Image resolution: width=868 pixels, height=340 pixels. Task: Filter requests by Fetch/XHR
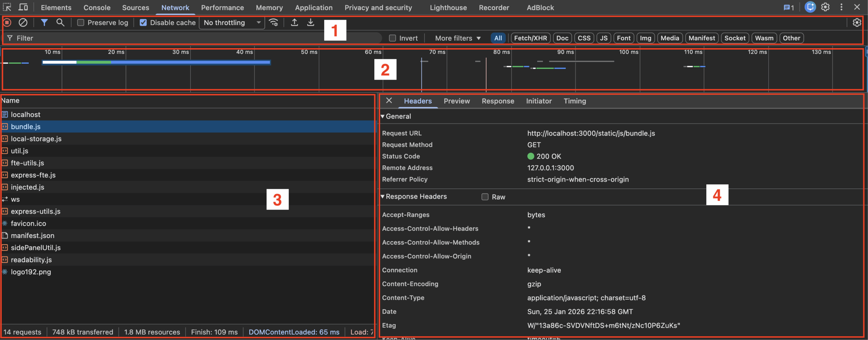pyautogui.click(x=530, y=38)
